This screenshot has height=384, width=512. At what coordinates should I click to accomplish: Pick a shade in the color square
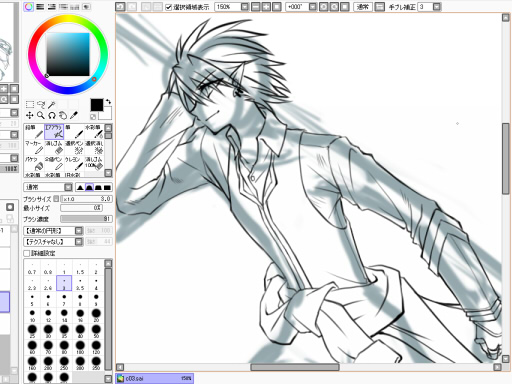(68, 54)
